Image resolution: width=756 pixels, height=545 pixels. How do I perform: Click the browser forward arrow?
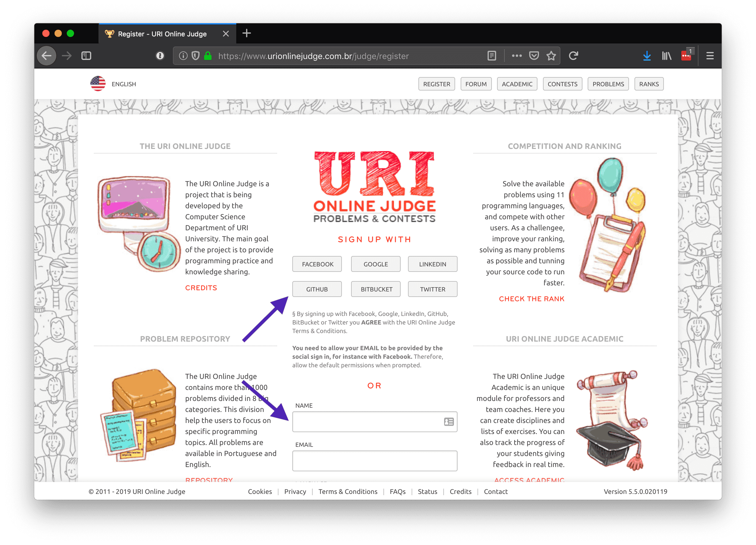tap(67, 56)
